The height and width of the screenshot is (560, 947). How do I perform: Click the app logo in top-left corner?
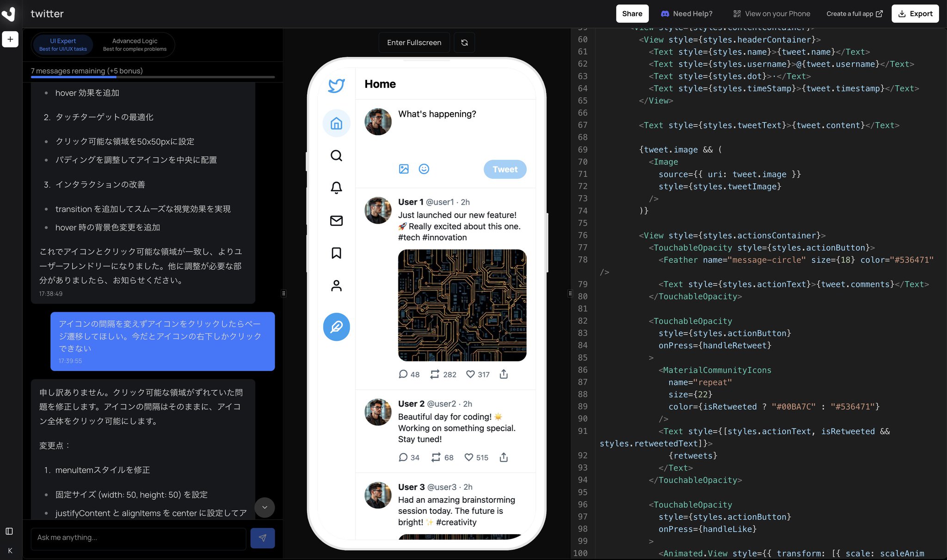click(x=9, y=13)
